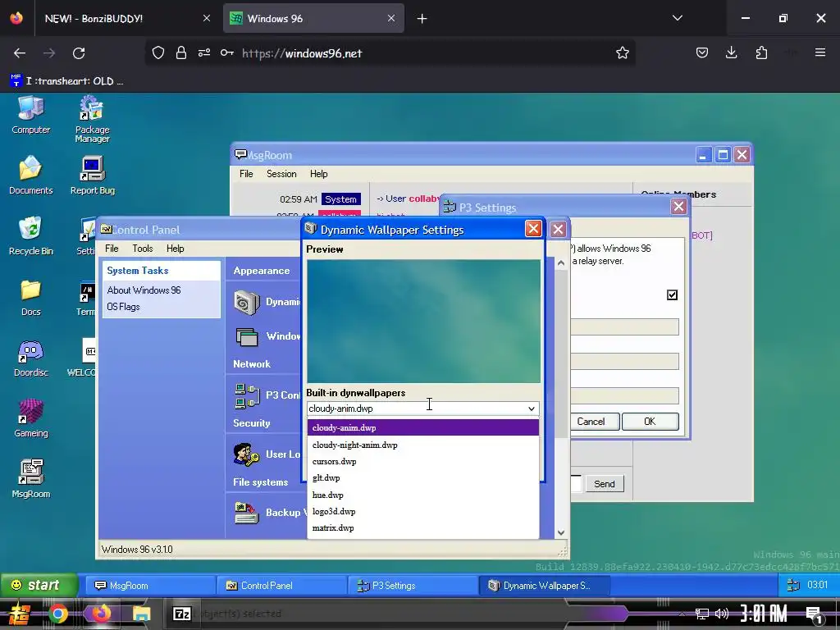Choose cloudy-night-anim.dwp wallpaper
This screenshot has height=630, width=840.
tap(422, 445)
